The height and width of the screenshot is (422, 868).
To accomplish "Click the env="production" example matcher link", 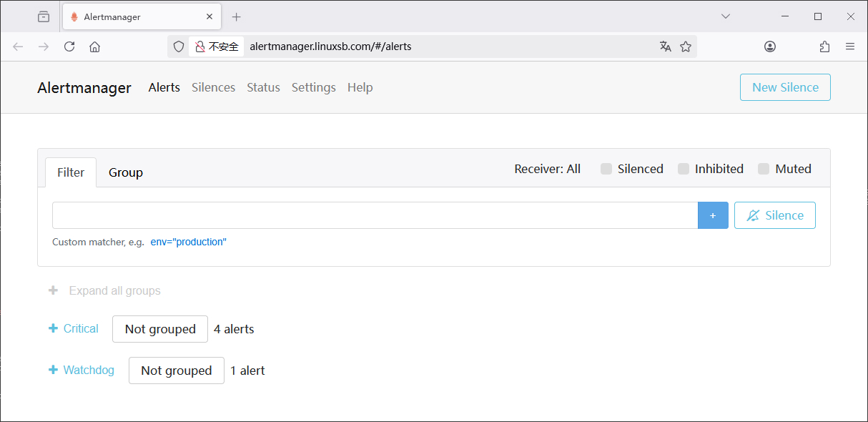I will coord(188,242).
